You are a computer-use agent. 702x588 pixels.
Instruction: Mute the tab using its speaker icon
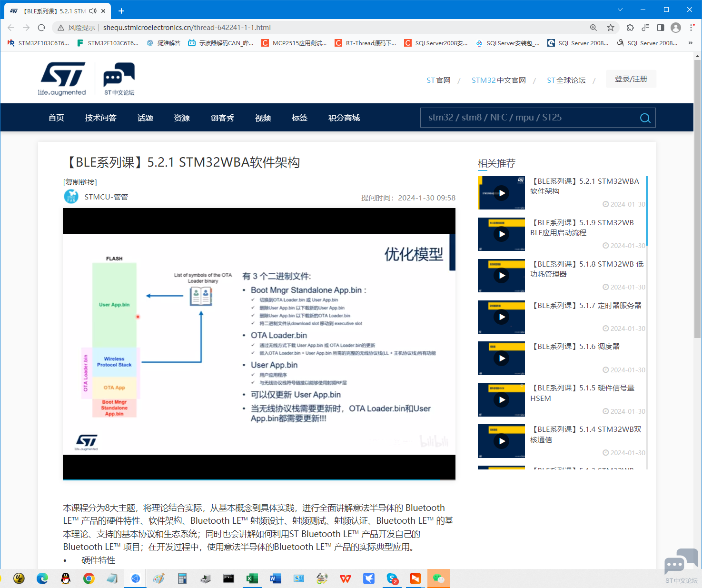(x=93, y=10)
